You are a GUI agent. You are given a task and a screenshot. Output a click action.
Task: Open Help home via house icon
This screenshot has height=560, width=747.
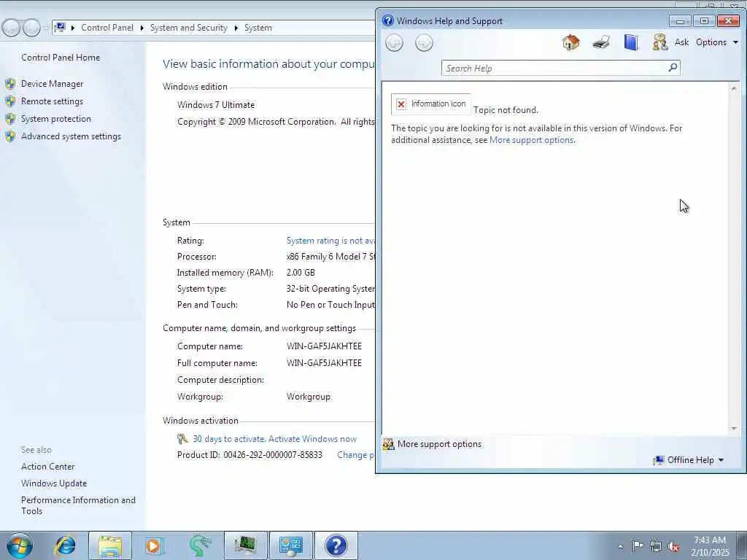point(570,42)
